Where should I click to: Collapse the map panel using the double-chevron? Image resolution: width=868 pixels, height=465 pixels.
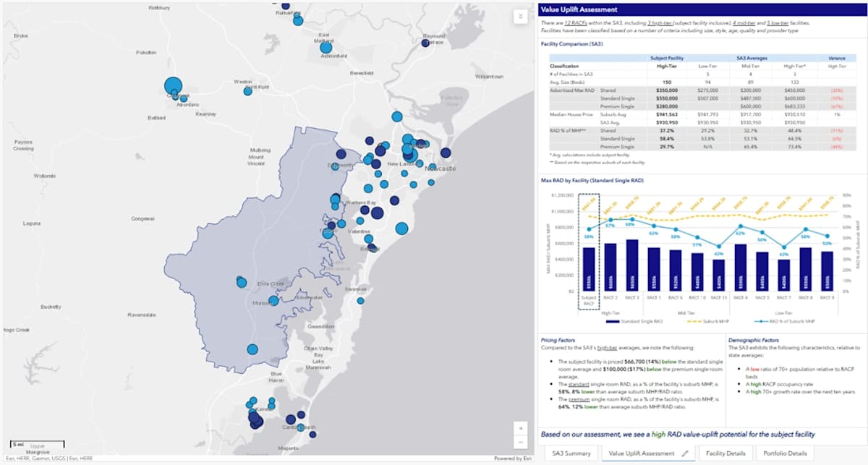(x=520, y=17)
